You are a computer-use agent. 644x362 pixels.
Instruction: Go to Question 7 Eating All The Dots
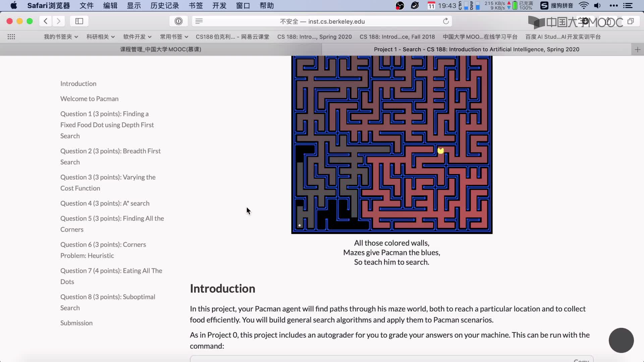(111, 276)
